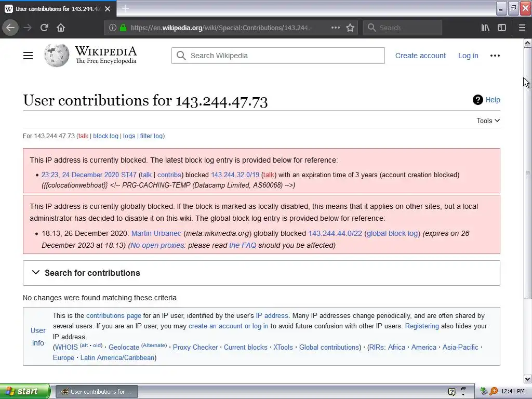Screen dimensions: 532x399
Task: Open the XTools link
Action: coord(283,348)
